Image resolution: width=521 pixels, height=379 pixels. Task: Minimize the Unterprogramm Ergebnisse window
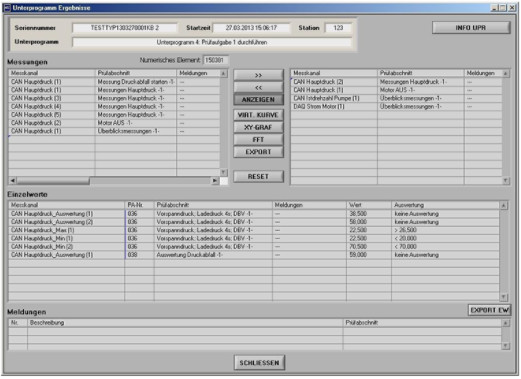tap(494, 8)
